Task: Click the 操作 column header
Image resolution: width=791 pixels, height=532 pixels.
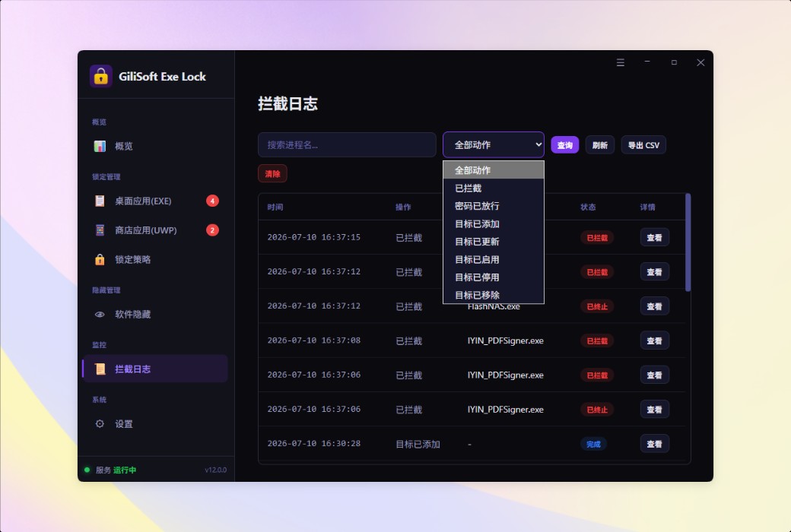Action: coord(403,207)
